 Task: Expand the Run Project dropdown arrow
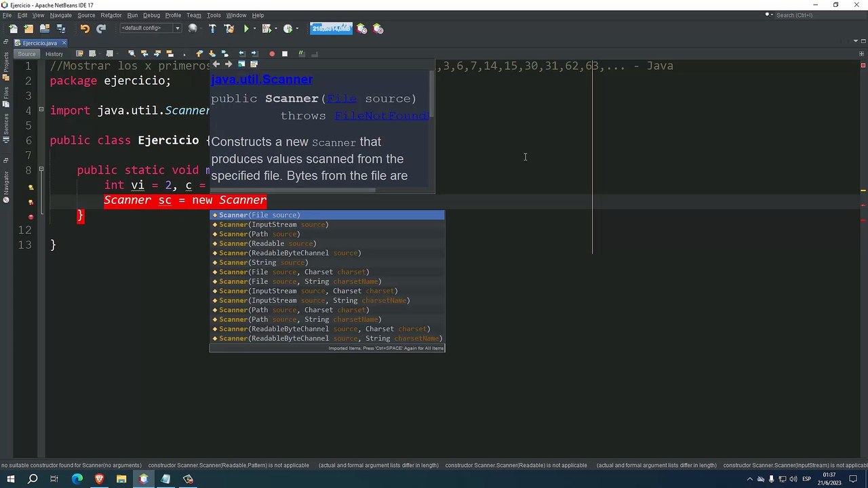coord(255,28)
